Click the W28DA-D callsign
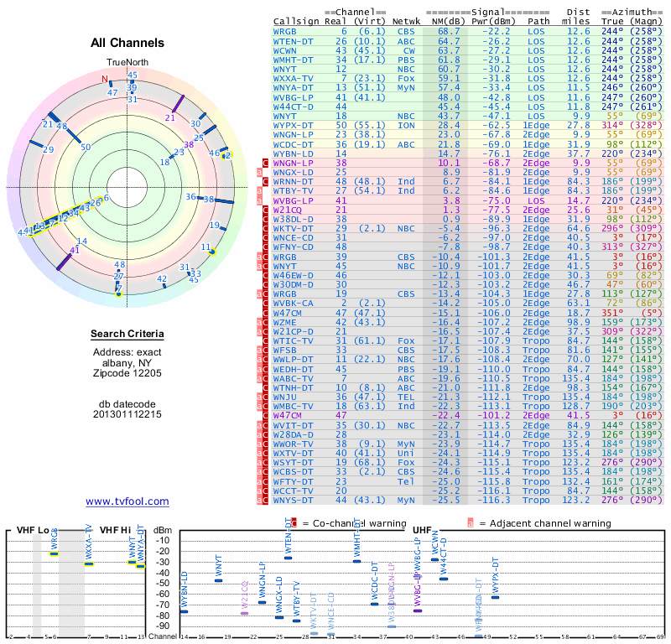Viewport: 671px width, 644px height. point(293,434)
